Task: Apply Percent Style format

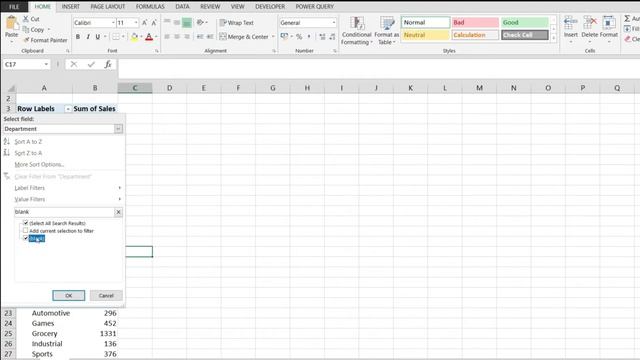Action: pyautogui.click(x=299, y=37)
